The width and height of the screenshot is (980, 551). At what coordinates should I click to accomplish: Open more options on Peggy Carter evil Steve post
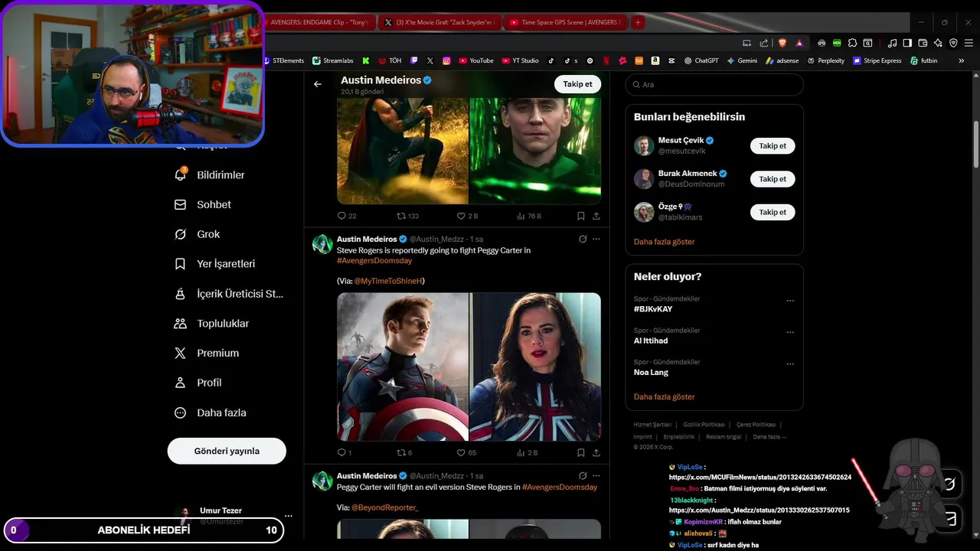click(596, 475)
